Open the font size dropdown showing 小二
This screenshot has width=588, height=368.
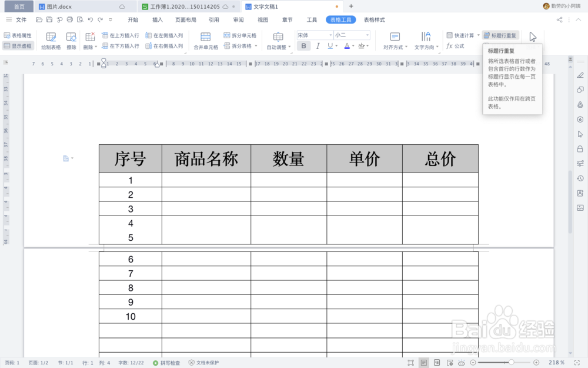pos(351,35)
